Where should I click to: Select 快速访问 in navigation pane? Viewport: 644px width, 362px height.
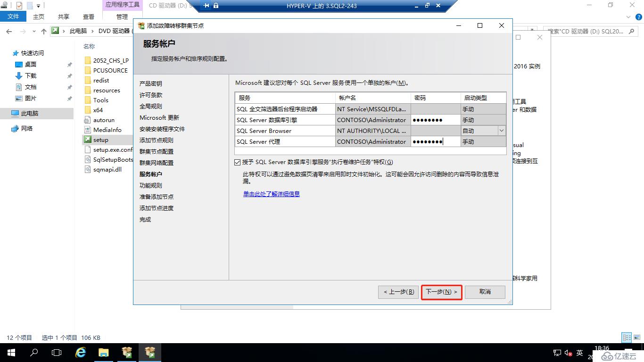click(33, 53)
